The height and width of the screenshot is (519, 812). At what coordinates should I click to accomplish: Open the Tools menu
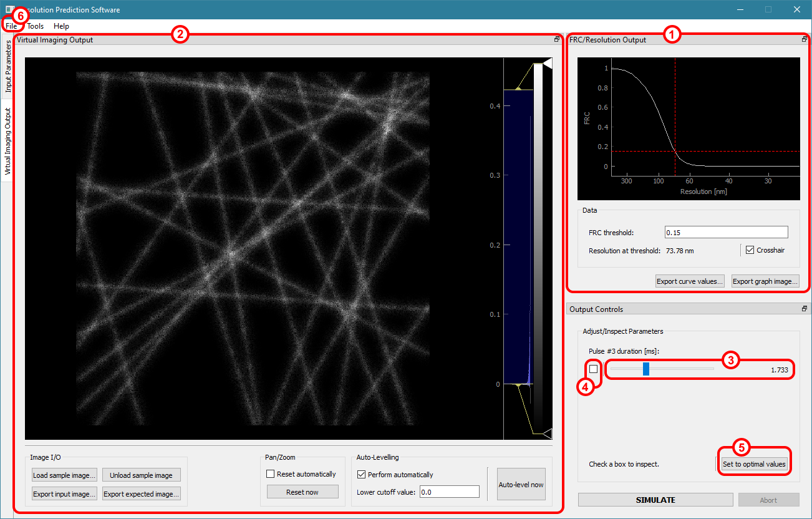click(x=36, y=26)
